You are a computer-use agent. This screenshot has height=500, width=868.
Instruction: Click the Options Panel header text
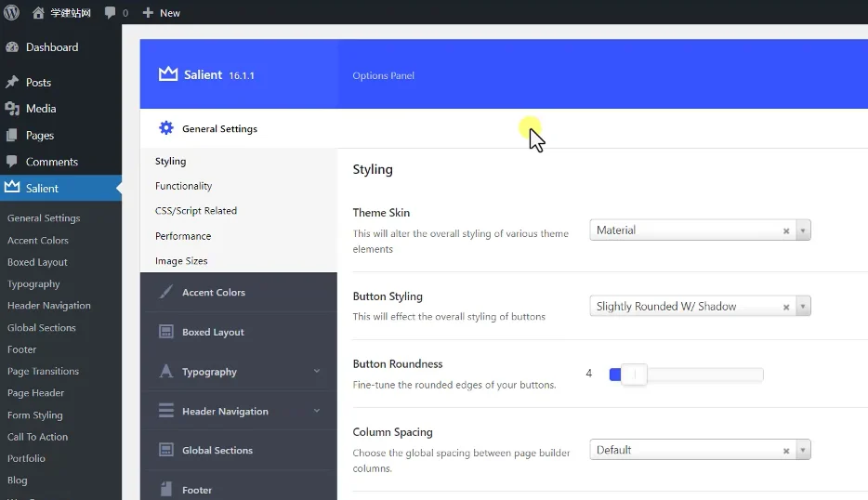click(x=383, y=75)
